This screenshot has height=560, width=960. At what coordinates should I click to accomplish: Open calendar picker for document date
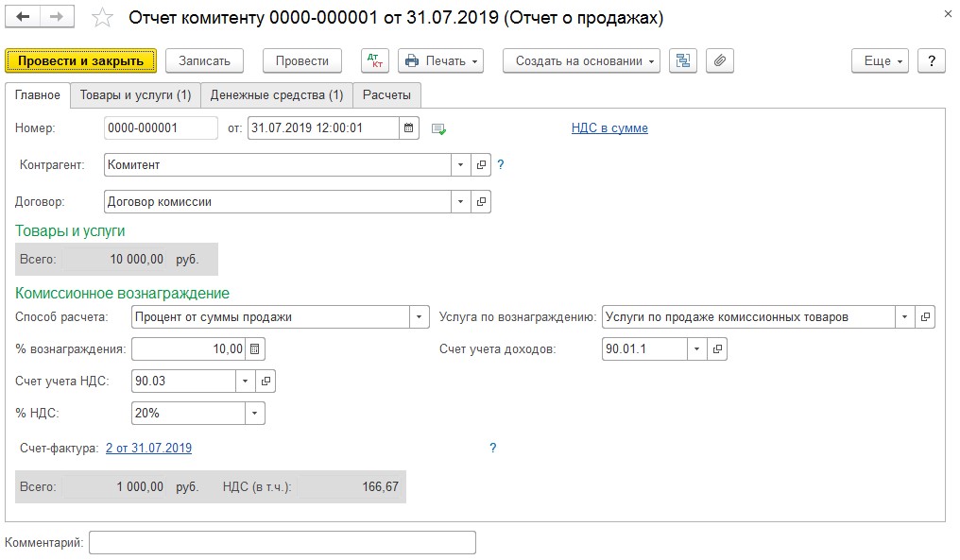click(x=408, y=127)
